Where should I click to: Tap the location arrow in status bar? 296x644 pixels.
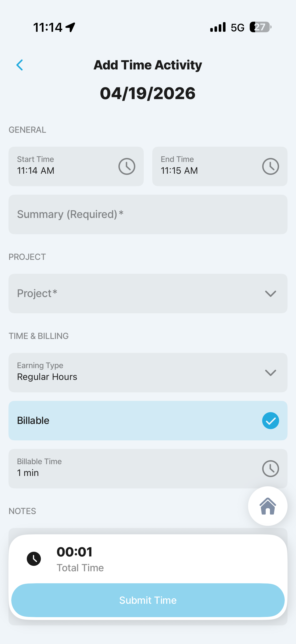(70, 27)
